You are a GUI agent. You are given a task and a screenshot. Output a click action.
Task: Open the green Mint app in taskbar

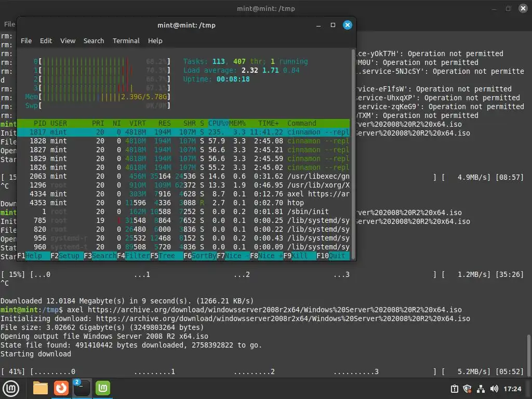[x=103, y=388]
